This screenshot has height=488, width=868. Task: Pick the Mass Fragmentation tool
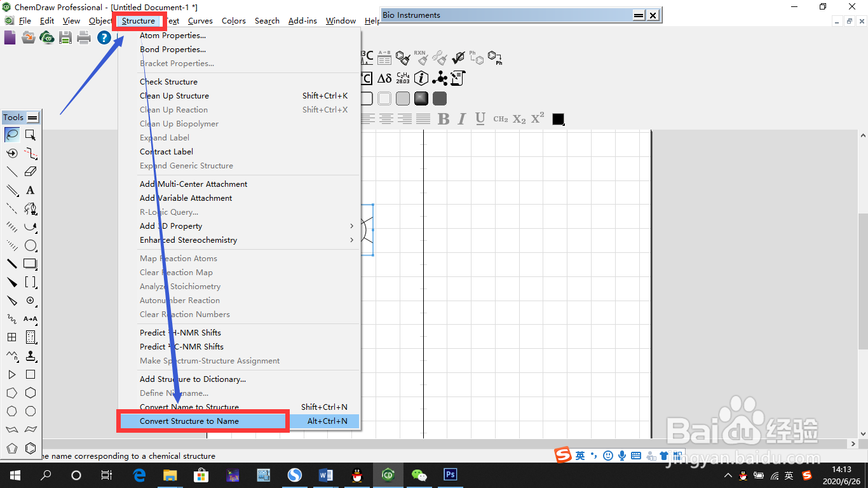coord(30,153)
